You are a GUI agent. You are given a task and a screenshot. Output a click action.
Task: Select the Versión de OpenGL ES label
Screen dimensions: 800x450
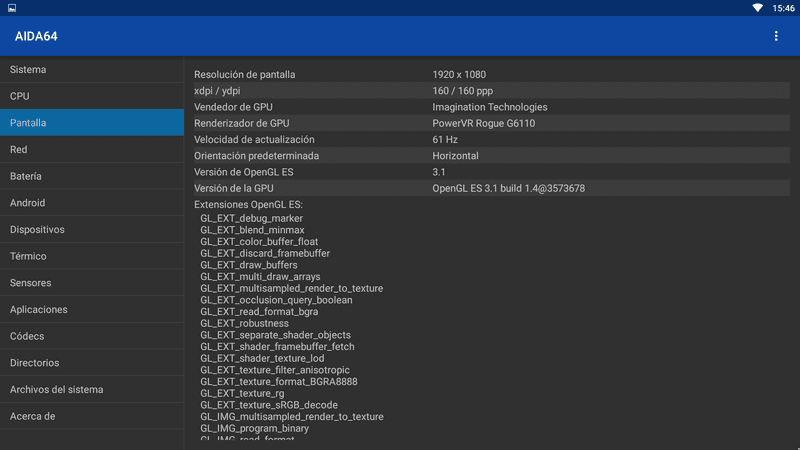[243, 172]
